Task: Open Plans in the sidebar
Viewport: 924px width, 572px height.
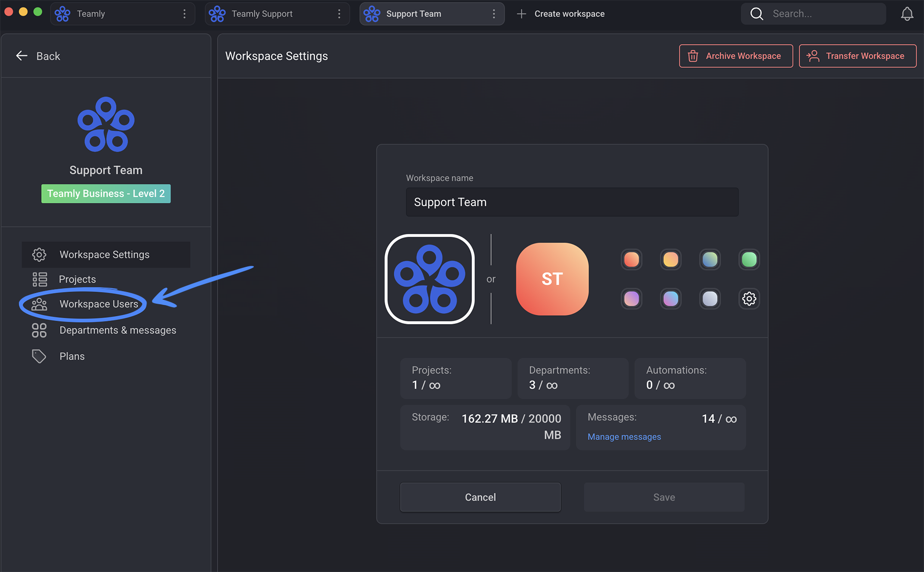Action: [x=72, y=356]
